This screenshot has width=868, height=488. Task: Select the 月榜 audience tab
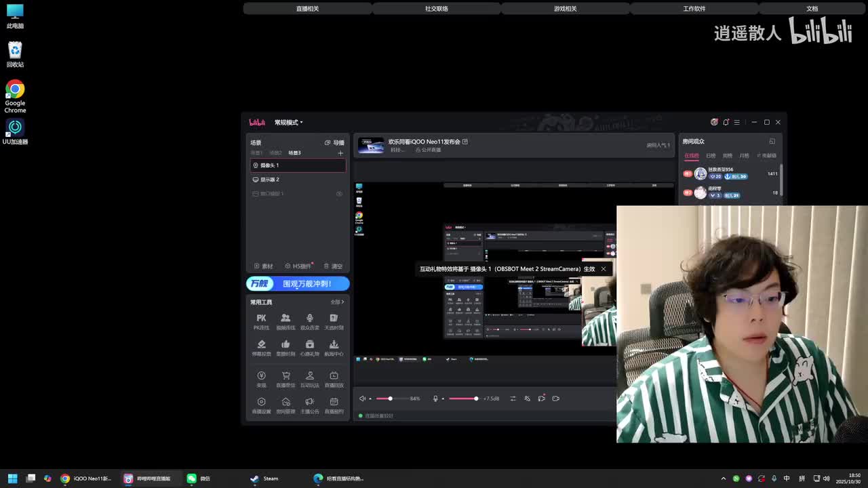(x=744, y=156)
